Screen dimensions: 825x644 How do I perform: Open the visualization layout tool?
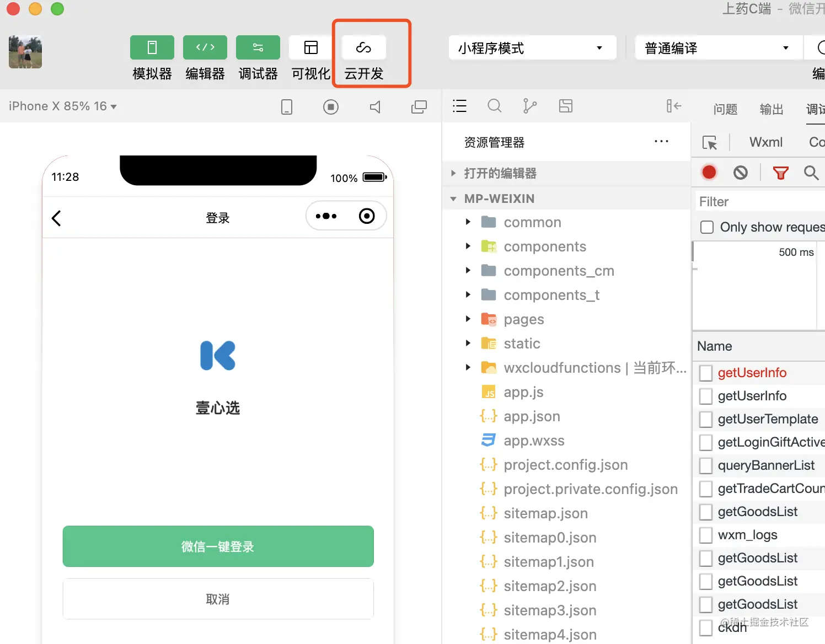(x=311, y=47)
